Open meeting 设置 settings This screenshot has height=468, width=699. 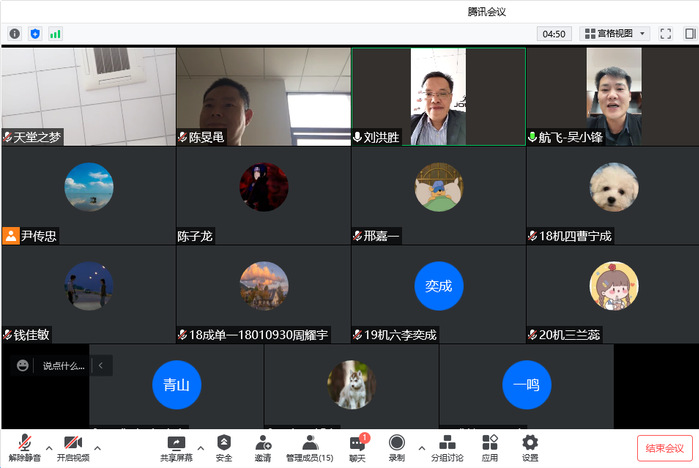(530, 446)
